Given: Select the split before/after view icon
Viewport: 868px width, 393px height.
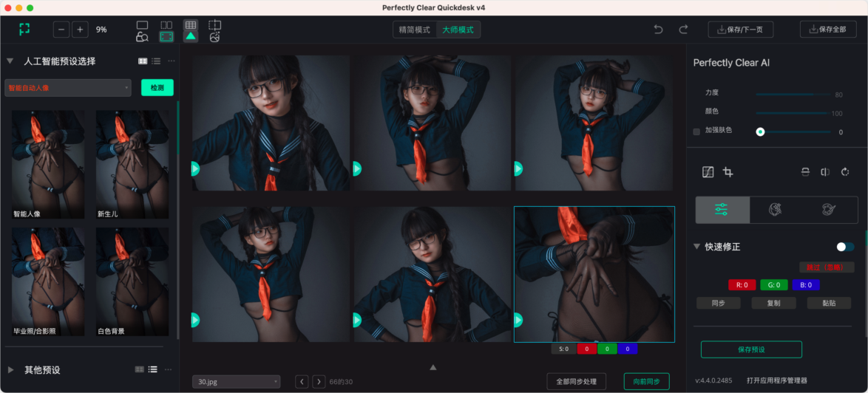Looking at the screenshot, I should 166,25.
